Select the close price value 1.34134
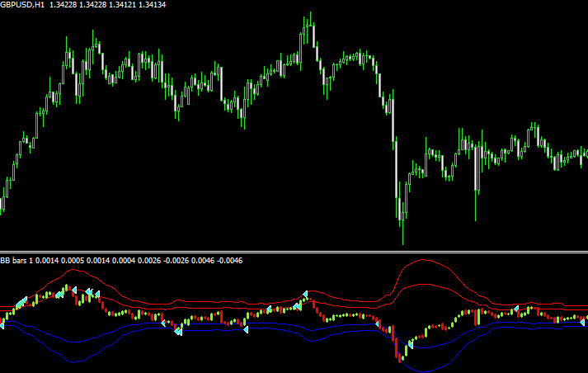This screenshot has height=373, width=588. point(152,5)
